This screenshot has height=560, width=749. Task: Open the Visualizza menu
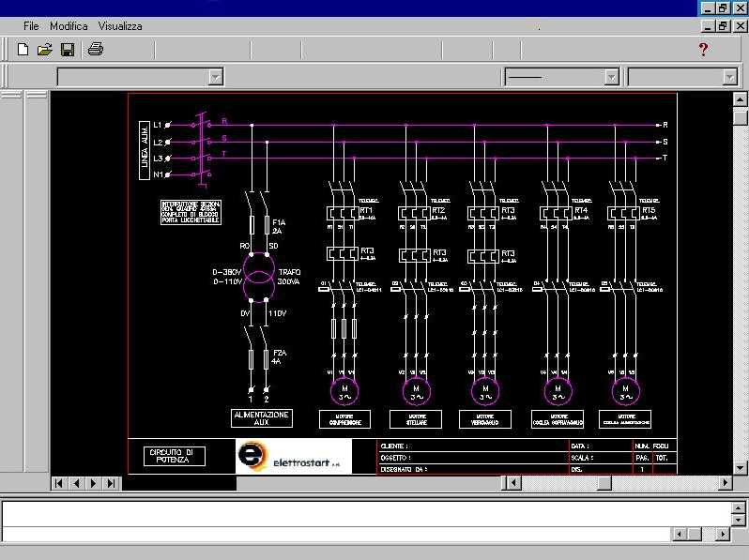[x=120, y=26]
